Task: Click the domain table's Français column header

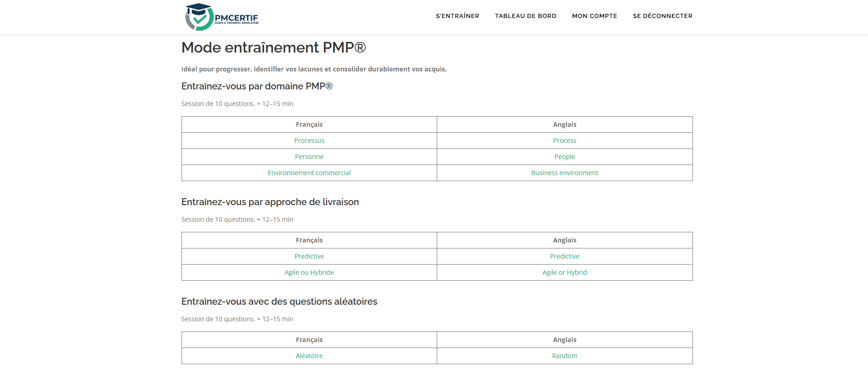Action: 309,124
